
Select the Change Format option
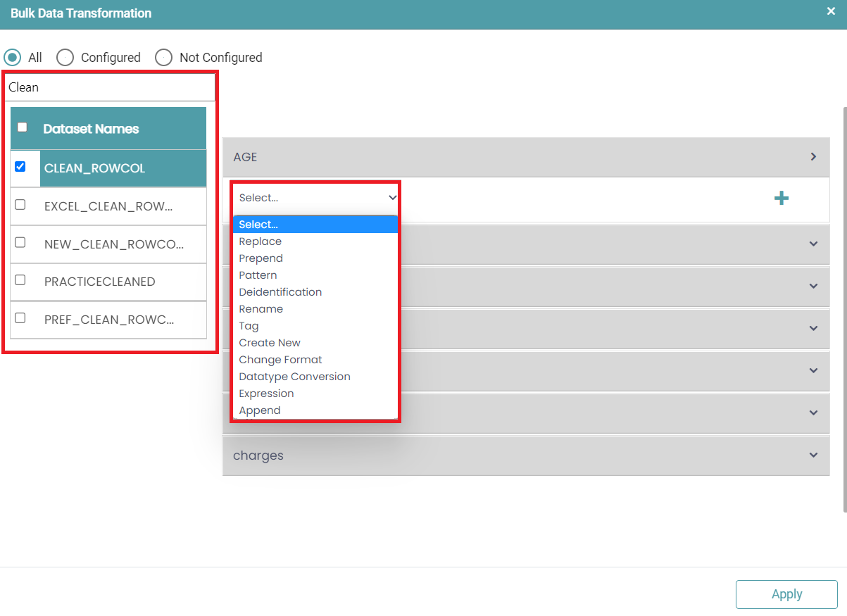coord(280,360)
